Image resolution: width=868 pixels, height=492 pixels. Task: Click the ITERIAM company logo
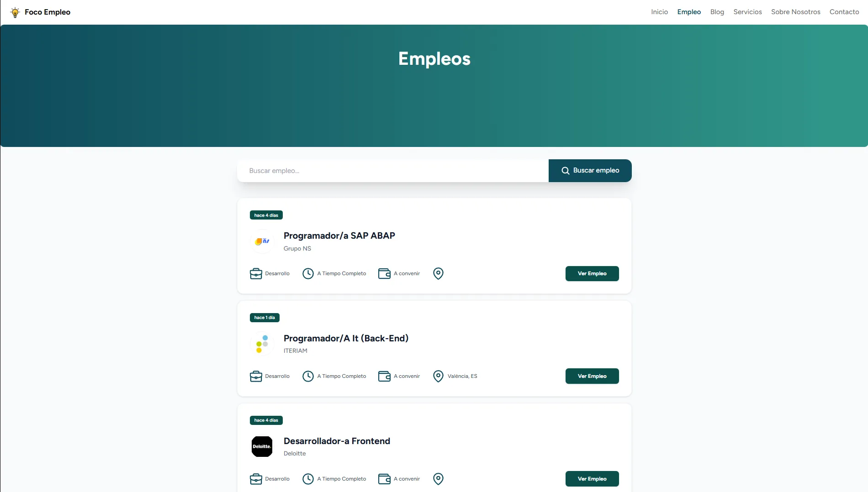point(262,344)
